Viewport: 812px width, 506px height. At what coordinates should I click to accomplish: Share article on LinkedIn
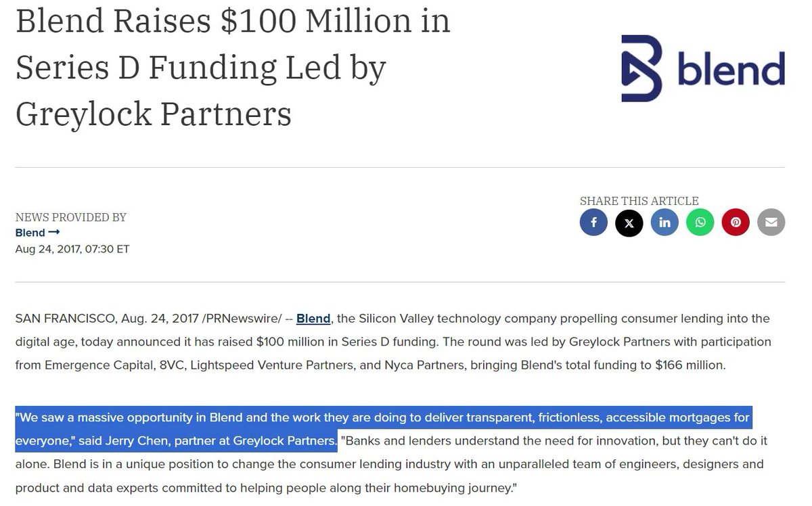click(664, 223)
